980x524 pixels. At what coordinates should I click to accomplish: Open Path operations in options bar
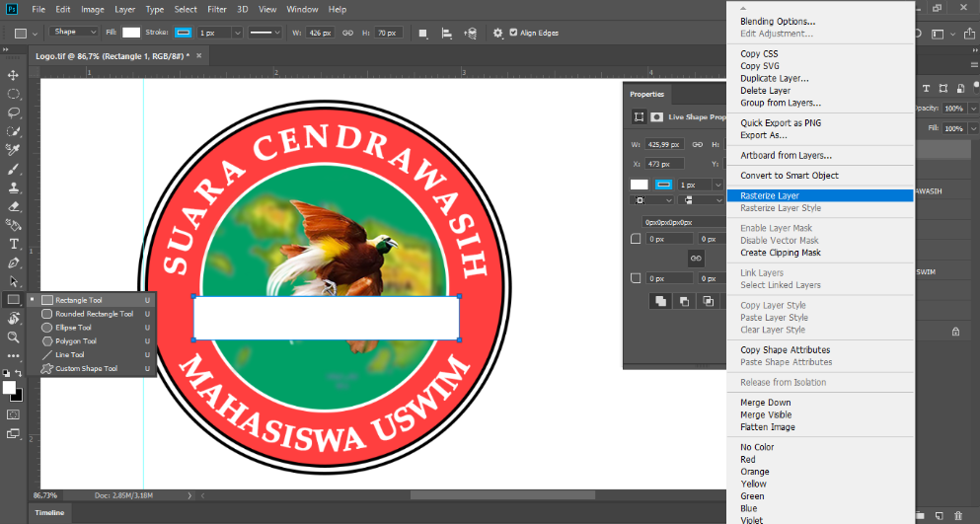(x=423, y=34)
